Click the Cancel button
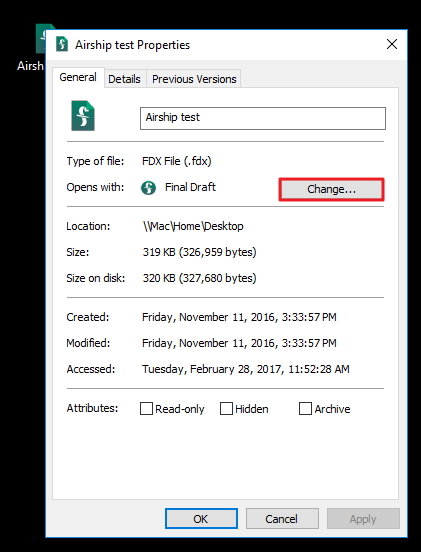This screenshot has height=552, width=421. [282, 519]
